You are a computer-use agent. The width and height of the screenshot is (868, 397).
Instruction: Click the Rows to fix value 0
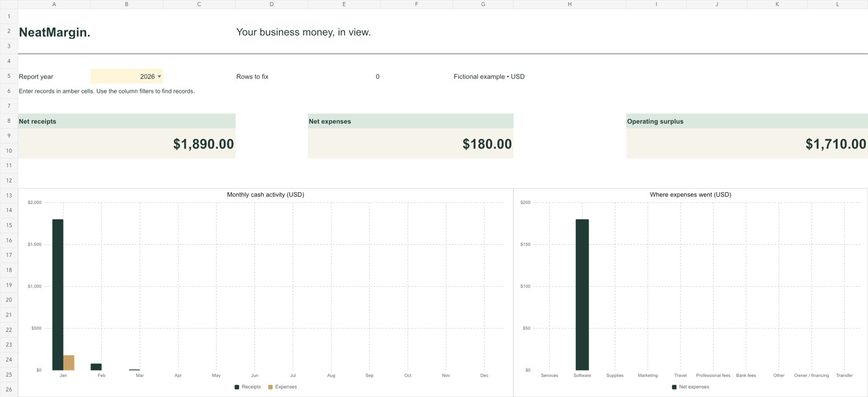[x=378, y=77]
